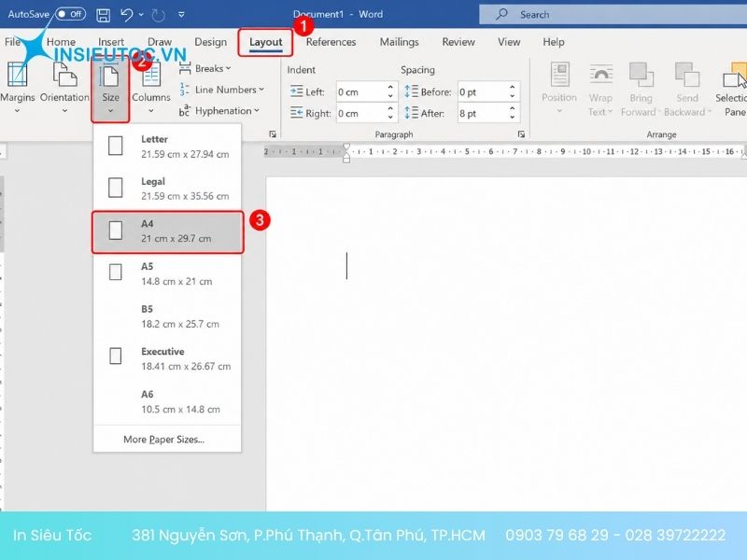Click the Spacing Before spinner arrows
This screenshot has width=747, height=560.
[512, 91]
